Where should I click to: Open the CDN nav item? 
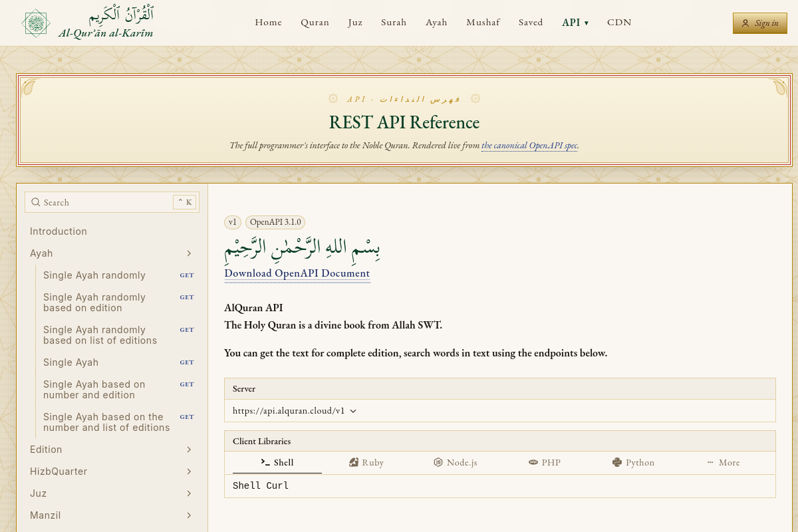(x=619, y=23)
